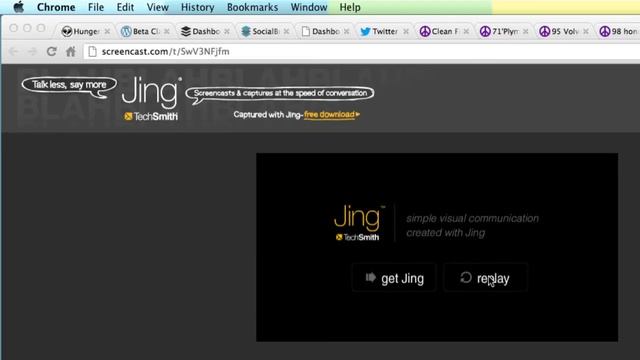
Task: Close the 95 Volv tab
Action: [x=586, y=31]
